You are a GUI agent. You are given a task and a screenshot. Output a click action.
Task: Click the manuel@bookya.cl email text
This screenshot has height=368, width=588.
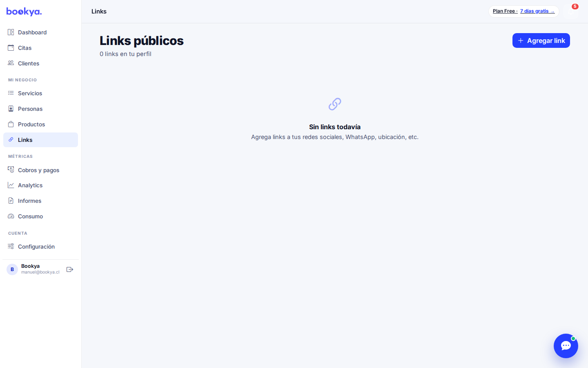pos(40,272)
